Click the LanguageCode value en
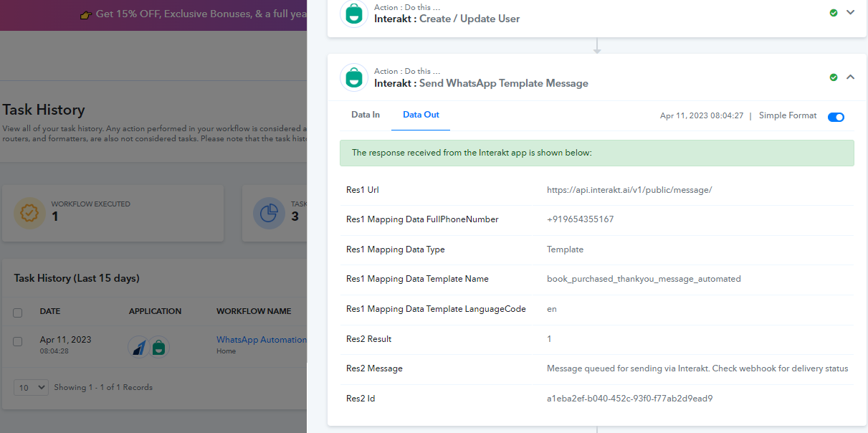Viewport: 868px width, 433px height. (552, 309)
